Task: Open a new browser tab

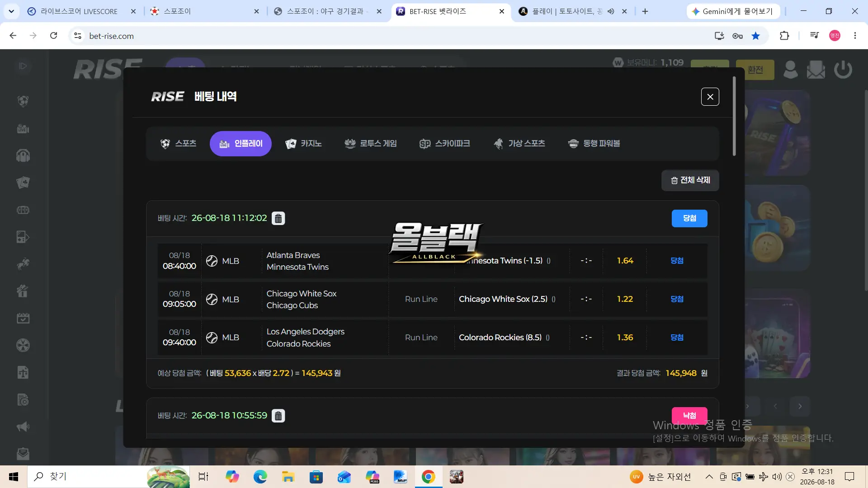Action: [x=645, y=11]
